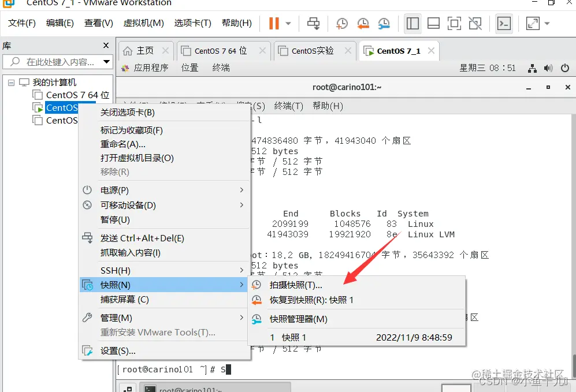Enter full screen with the frame toolbar icon
This screenshot has height=392, width=576.
point(454,24)
